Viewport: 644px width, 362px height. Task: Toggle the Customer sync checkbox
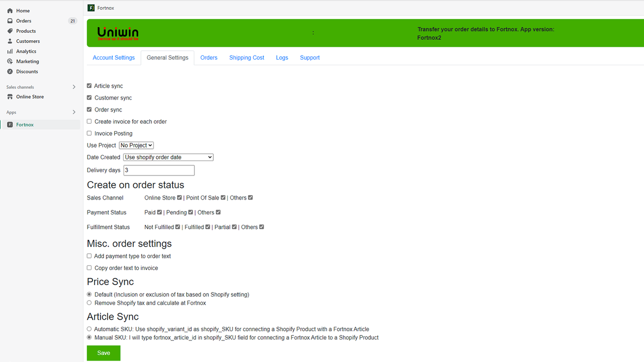click(x=89, y=98)
